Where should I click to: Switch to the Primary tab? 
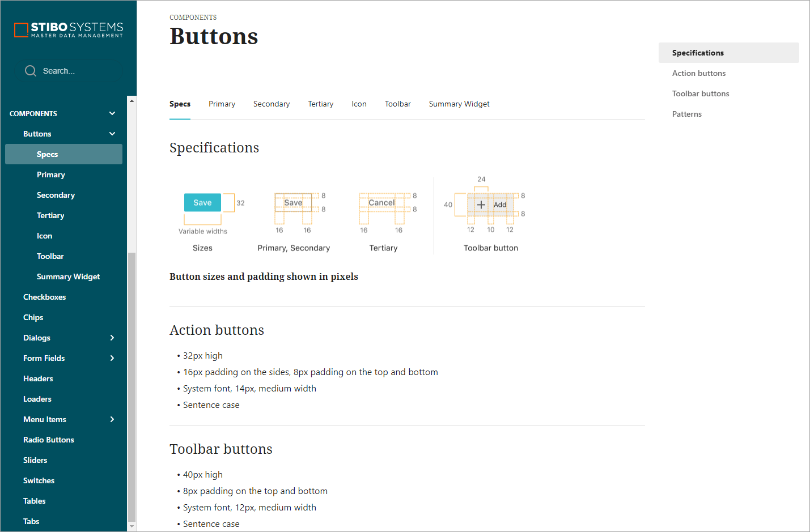(222, 104)
